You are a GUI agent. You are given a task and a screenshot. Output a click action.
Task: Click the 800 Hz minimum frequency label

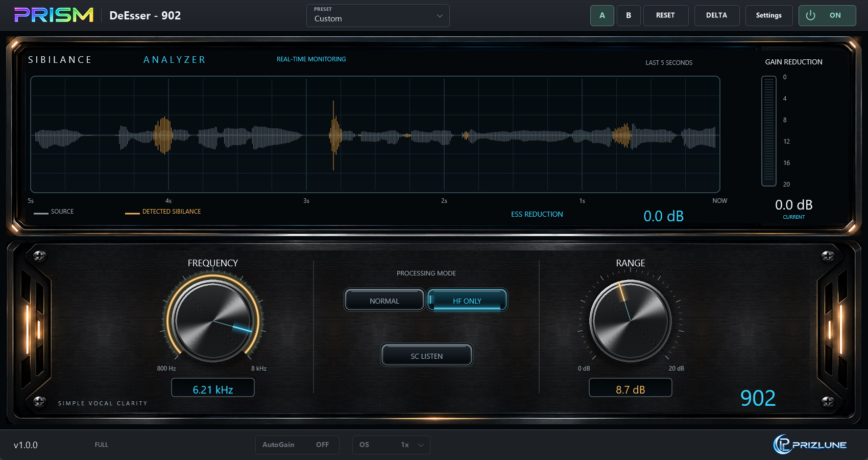166,369
